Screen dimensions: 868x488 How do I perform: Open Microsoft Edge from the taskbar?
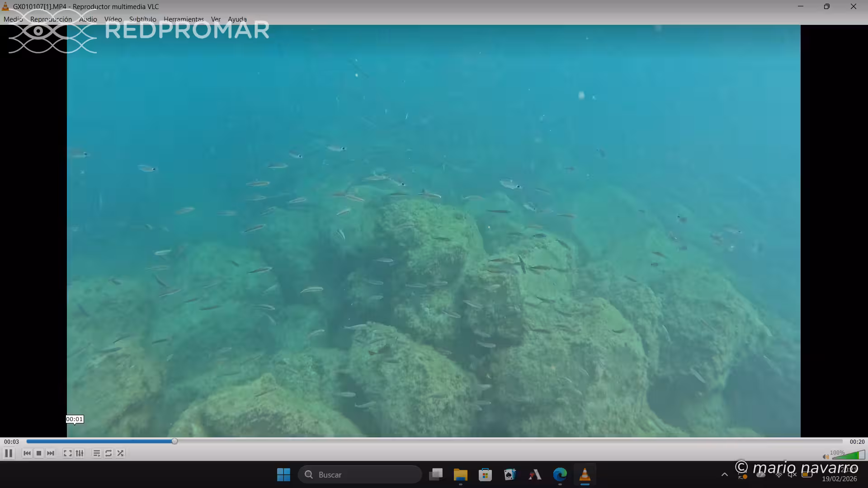point(560,474)
